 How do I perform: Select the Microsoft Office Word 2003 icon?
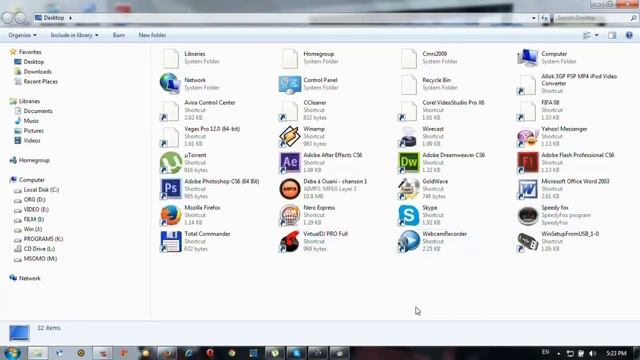click(527, 189)
